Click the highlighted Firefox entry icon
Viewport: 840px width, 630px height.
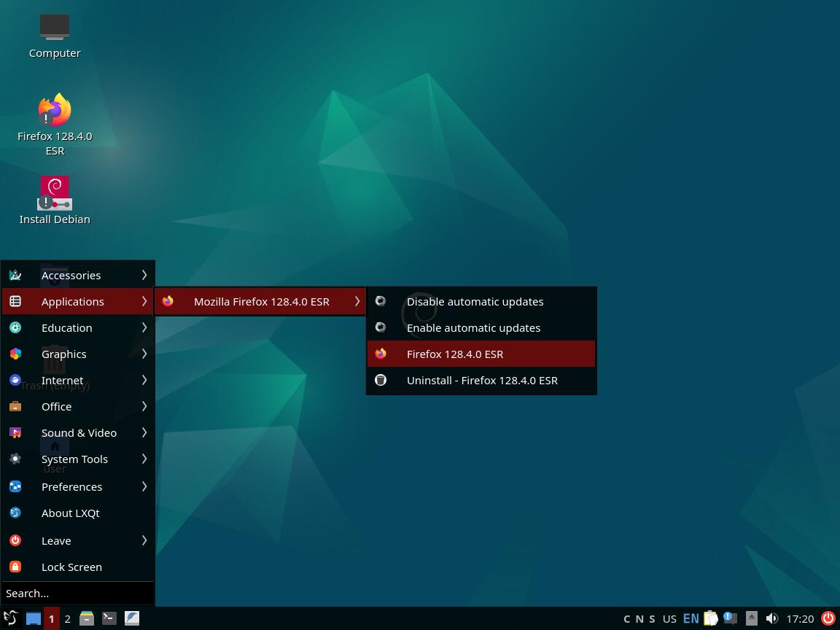click(381, 354)
